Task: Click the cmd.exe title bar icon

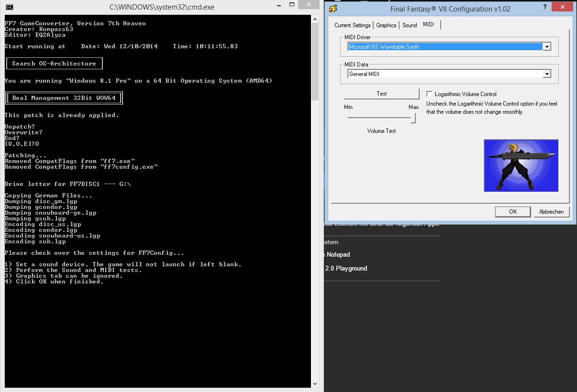Action: [9, 7]
